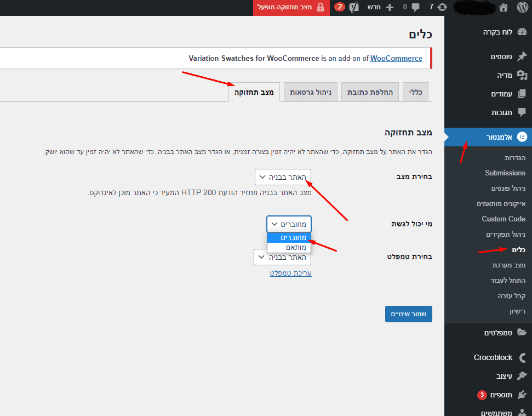
Task: Open the WordPress logo menu
Action: tap(523, 7)
